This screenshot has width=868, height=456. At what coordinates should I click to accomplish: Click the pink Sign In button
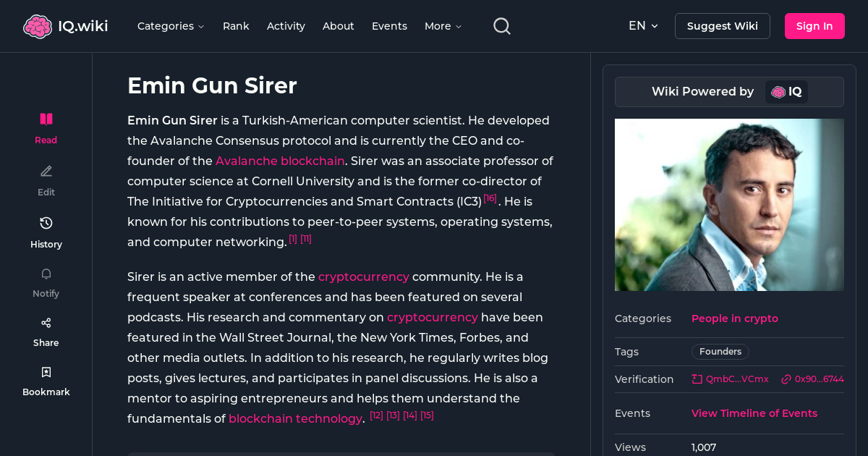click(x=814, y=25)
